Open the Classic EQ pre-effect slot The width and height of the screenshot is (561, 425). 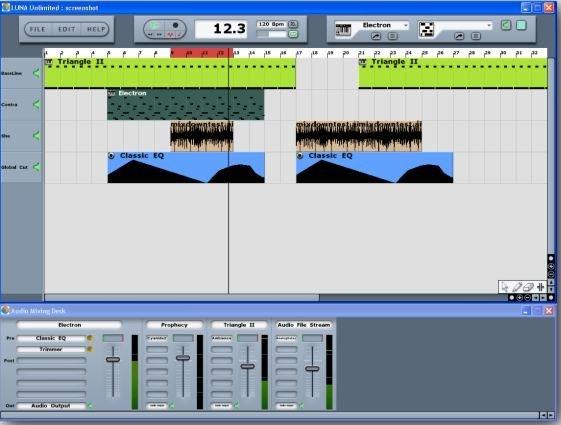51,338
